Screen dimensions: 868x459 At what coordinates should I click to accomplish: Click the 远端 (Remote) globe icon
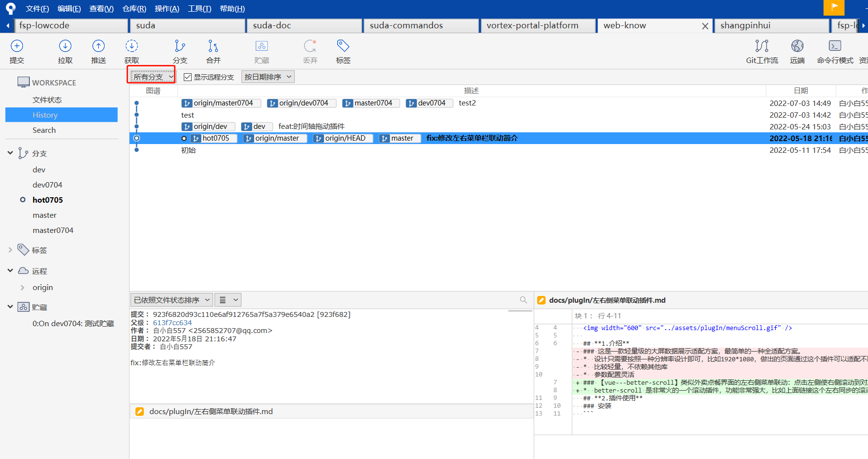tap(797, 46)
